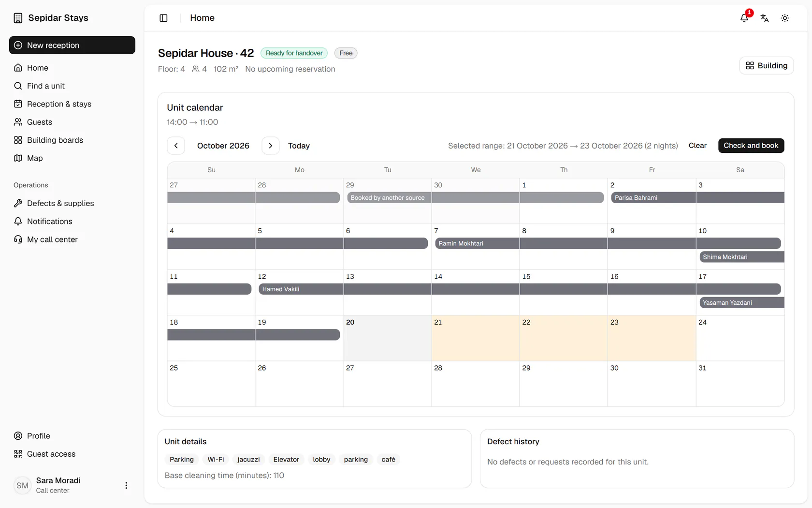
Task: Toggle light/dark theme sun icon
Action: coord(785,18)
